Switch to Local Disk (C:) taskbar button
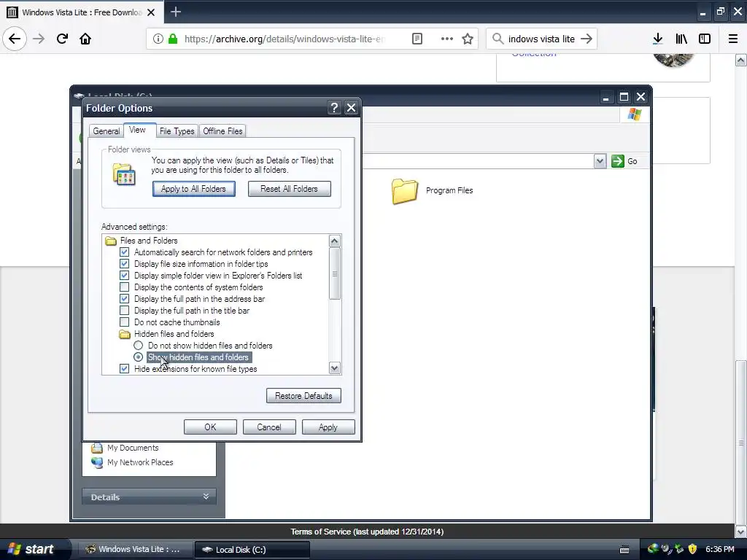The width and height of the screenshot is (747, 560). pos(252,550)
